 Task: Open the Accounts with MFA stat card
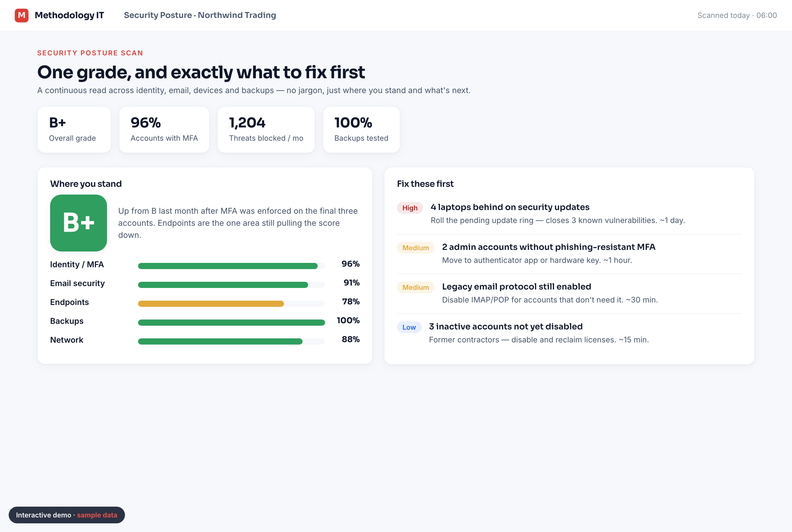tap(164, 130)
